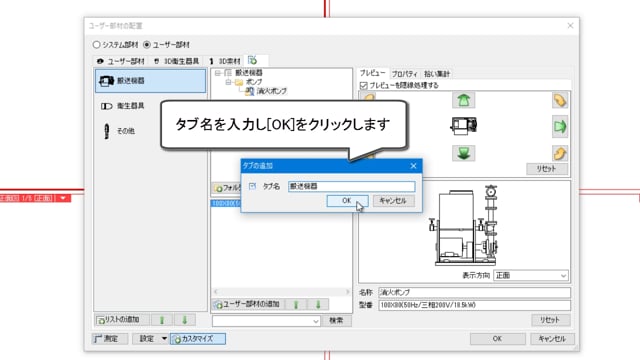Click the add-tab icon after 3D素材
This screenshot has width=640, height=360.
click(x=253, y=61)
